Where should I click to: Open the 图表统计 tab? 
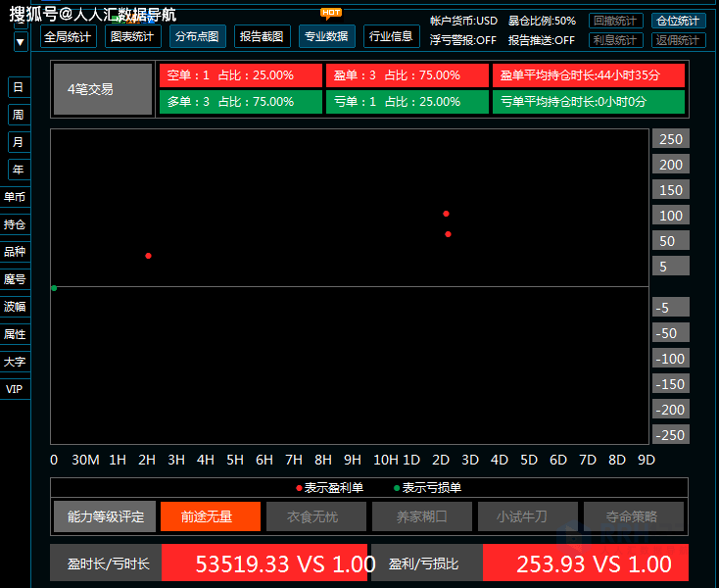click(x=132, y=37)
